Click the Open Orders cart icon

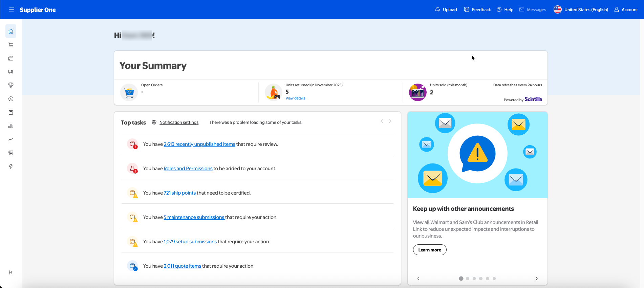point(129,92)
